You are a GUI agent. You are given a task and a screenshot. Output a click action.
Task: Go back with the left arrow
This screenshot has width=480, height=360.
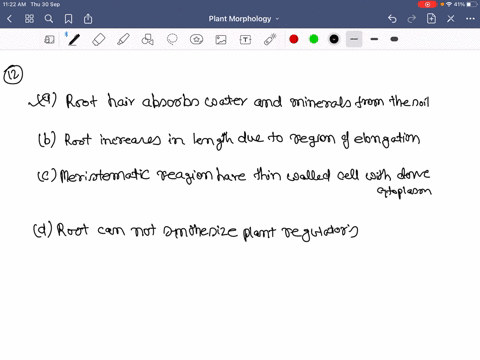click(x=9, y=19)
